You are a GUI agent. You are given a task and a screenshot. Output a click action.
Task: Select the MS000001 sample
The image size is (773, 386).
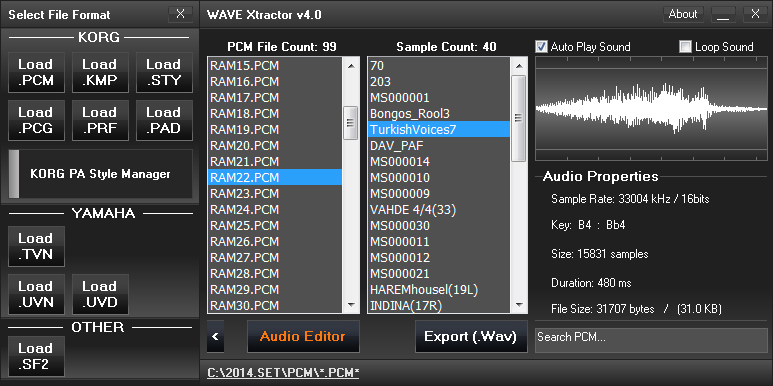click(439, 98)
